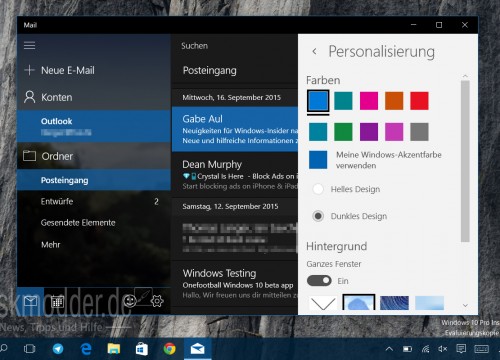Click the scroll-down arrow in Personalisierung pane
The image size is (500, 360).
pyautogui.click(x=465, y=305)
